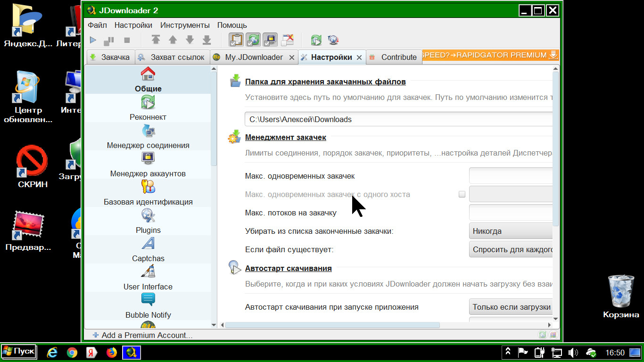Switch to the Захват ссылок tab
644x362 pixels.
point(172,57)
